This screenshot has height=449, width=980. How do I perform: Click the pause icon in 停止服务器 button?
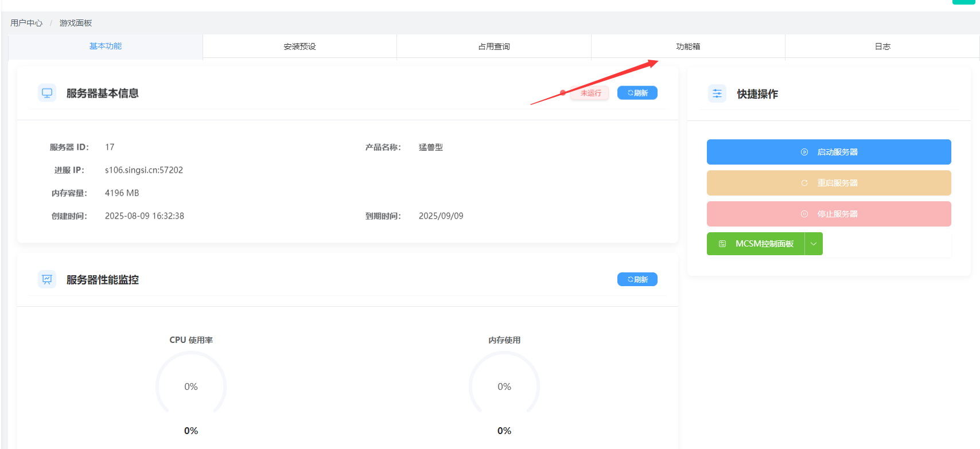click(804, 214)
